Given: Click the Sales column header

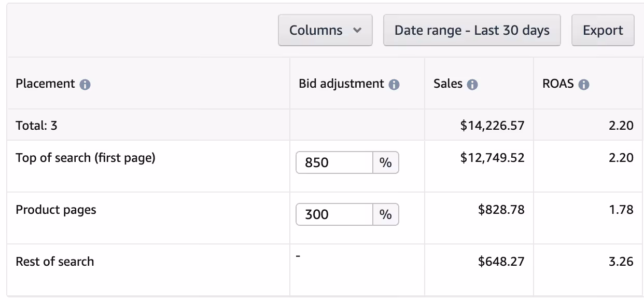Looking at the screenshot, I should click(448, 84).
